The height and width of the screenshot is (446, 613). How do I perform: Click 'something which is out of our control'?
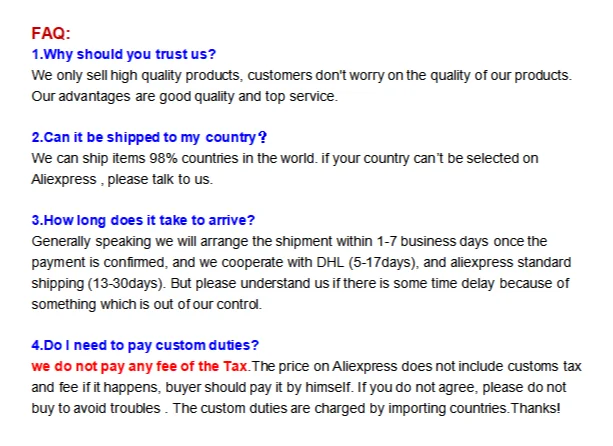click(150, 304)
